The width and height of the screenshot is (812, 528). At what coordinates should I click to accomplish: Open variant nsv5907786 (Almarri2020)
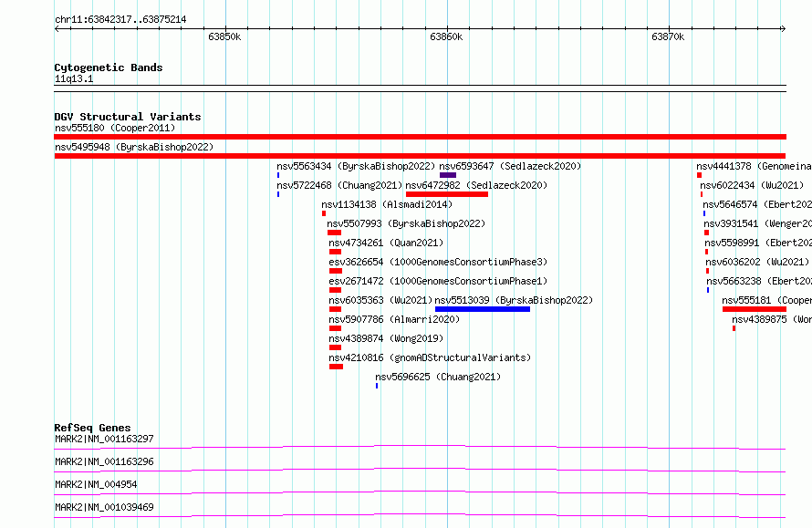[394, 319]
